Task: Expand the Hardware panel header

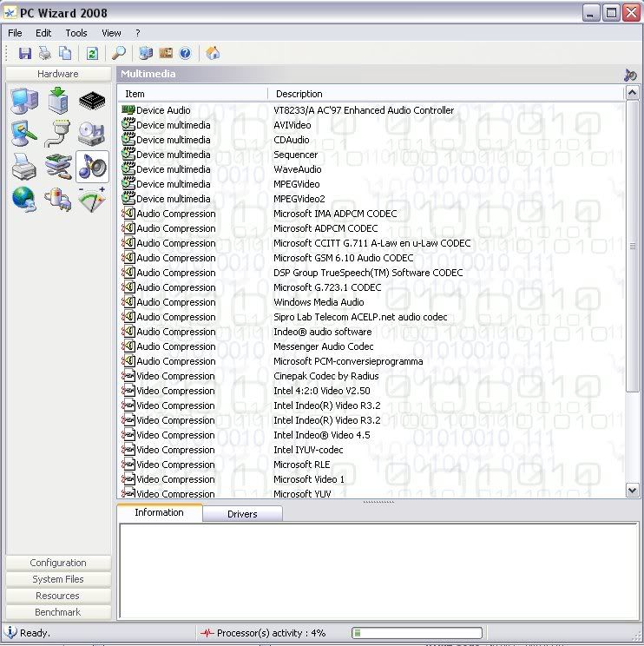Action: point(58,74)
